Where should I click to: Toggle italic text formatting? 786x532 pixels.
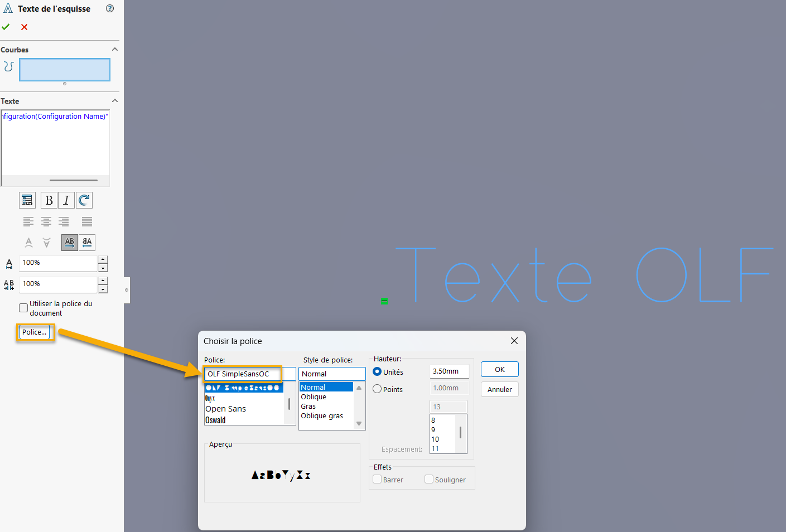pyautogui.click(x=66, y=200)
